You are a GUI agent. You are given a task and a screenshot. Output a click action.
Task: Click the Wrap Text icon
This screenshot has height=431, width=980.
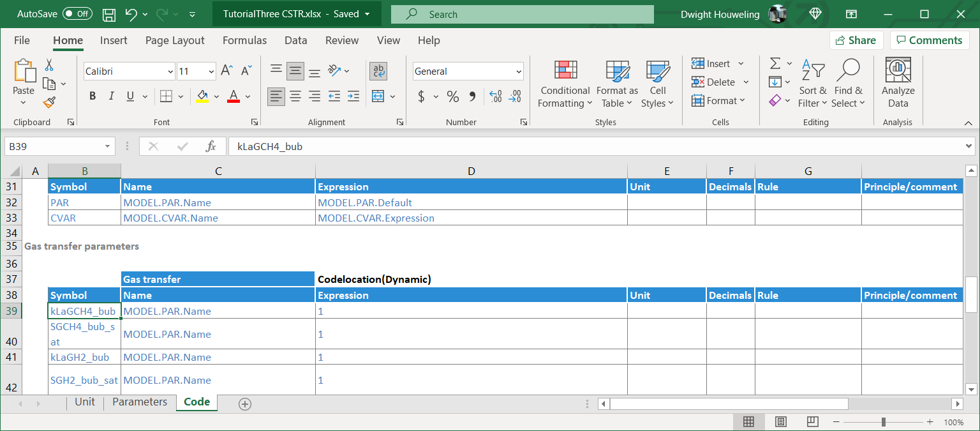(x=378, y=70)
